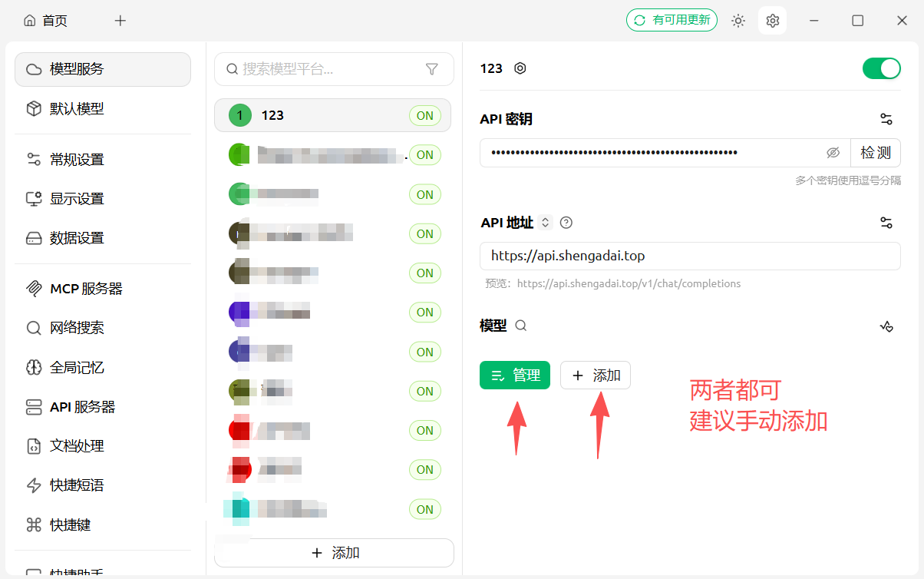Switch to the 首页 tab
Viewport: 924px width, 579px height.
[46, 21]
